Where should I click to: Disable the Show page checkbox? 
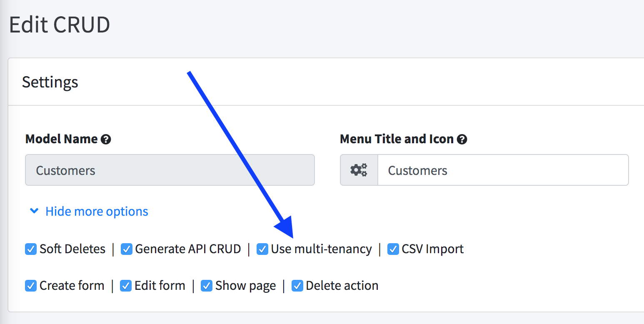tap(207, 286)
